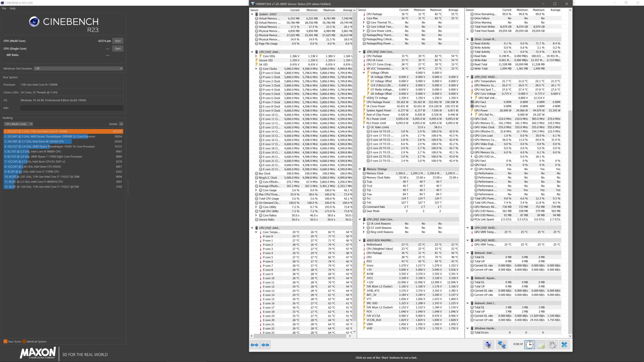Viewport: 644px width, 362px height.
Task: Open HWiNFO sensor settings gear
Action: [552, 345]
